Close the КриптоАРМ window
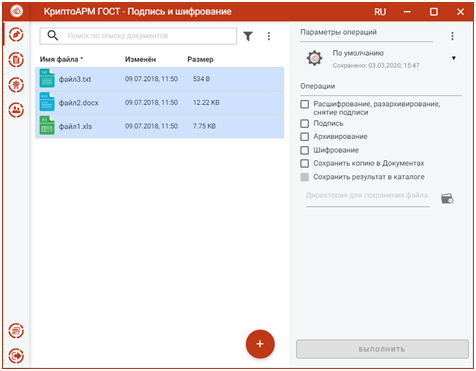This screenshot has width=476, height=371. tap(460, 12)
